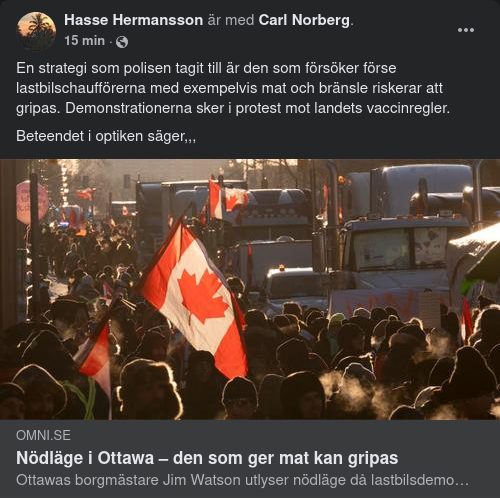Open Hasse Hermansson's profile name link
The height and width of the screenshot is (498, 500).
click(x=134, y=20)
